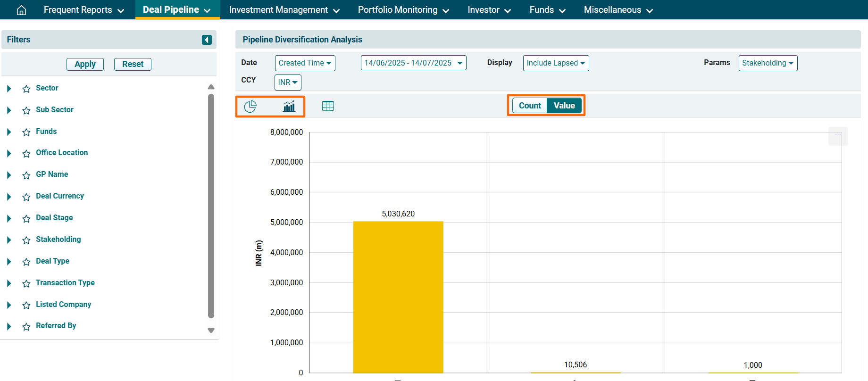Toggle chart to Count mode
The image size is (868, 381).
tap(530, 106)
